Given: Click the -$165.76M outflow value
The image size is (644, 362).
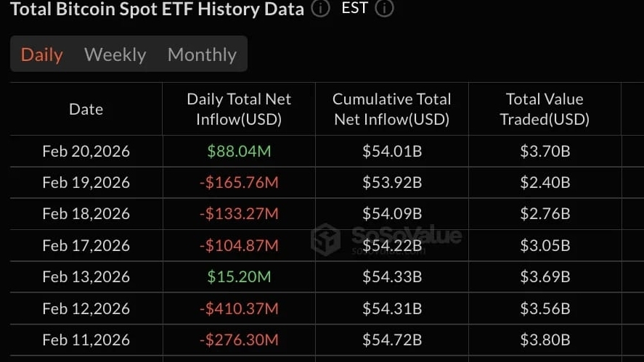Looking at the screenshot, I should pyautogui.click(x=239, y=183).
